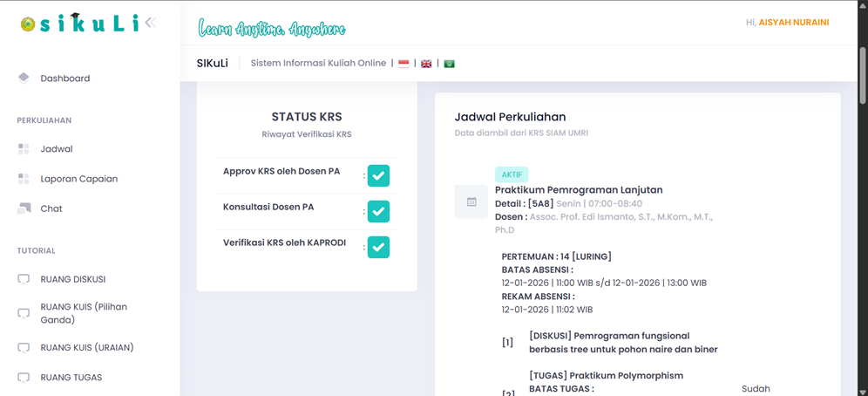Image resolution: width=868 pixels, height=396 pixels.
Task: Click the SIKuLi logo emblem
Action: (x=27, y=24)
